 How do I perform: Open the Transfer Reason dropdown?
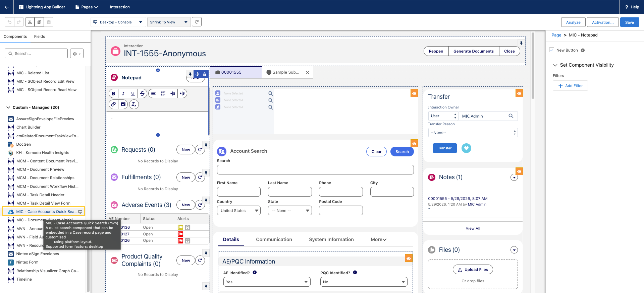pyautogui.click(x=473, y=133)
